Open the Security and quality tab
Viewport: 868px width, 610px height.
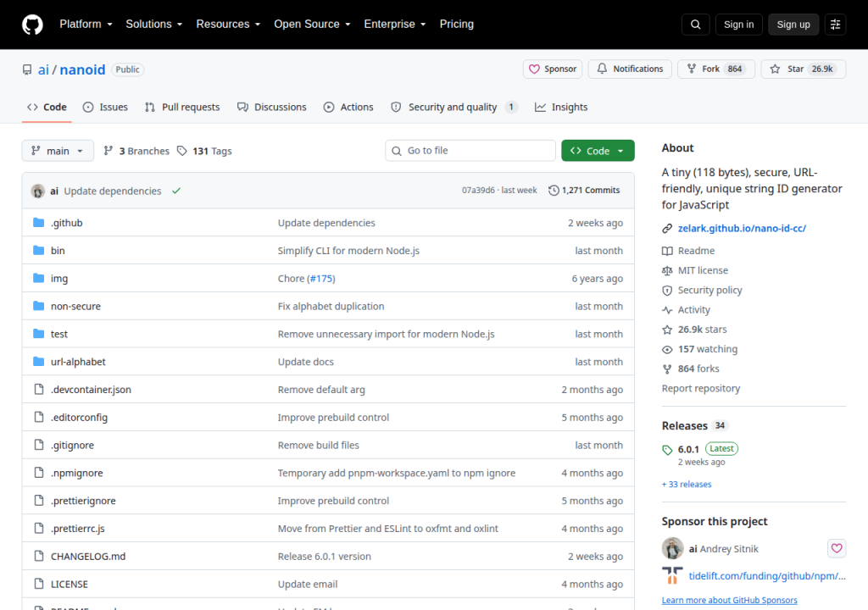click(x=454, y=108)
